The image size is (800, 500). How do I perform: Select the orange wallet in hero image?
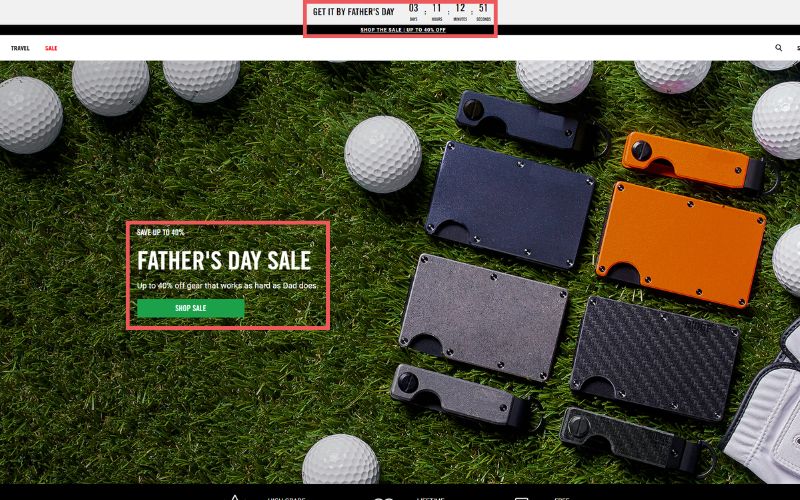tap(681, 244)
